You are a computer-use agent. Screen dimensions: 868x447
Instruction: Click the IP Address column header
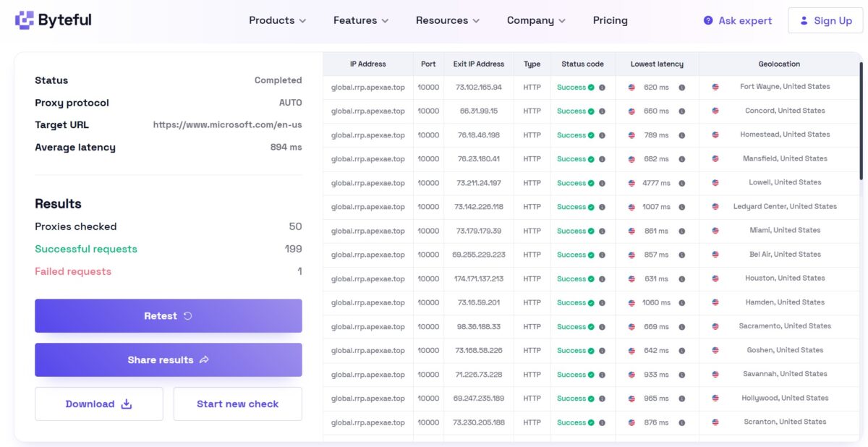368,64
